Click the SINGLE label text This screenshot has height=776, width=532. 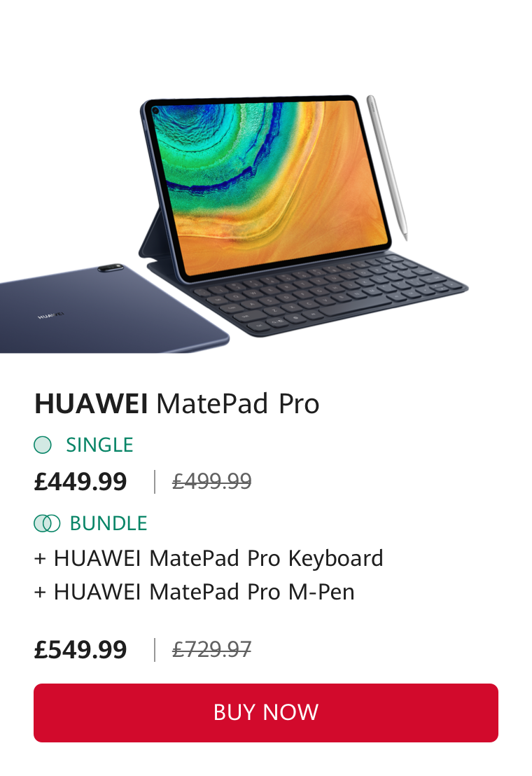(x=100, y=445)
